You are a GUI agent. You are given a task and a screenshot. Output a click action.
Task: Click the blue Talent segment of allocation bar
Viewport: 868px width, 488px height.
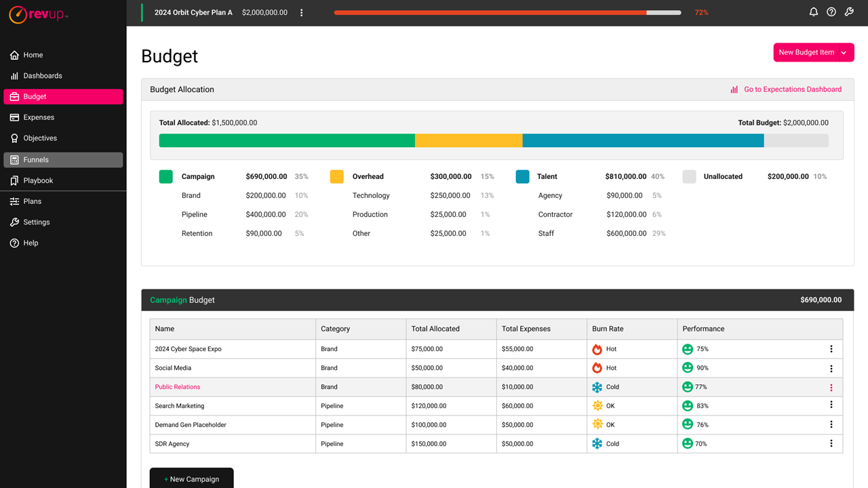(x=643, y=140)
